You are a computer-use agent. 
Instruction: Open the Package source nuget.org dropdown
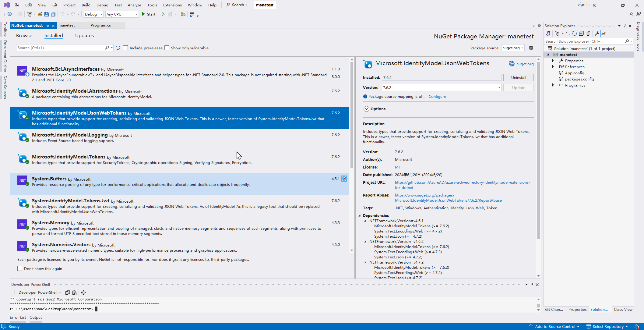click(513, 48)
